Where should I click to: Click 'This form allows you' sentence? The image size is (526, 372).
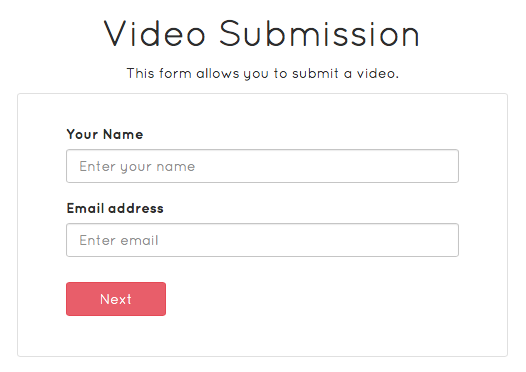click(x=263, y=73)
